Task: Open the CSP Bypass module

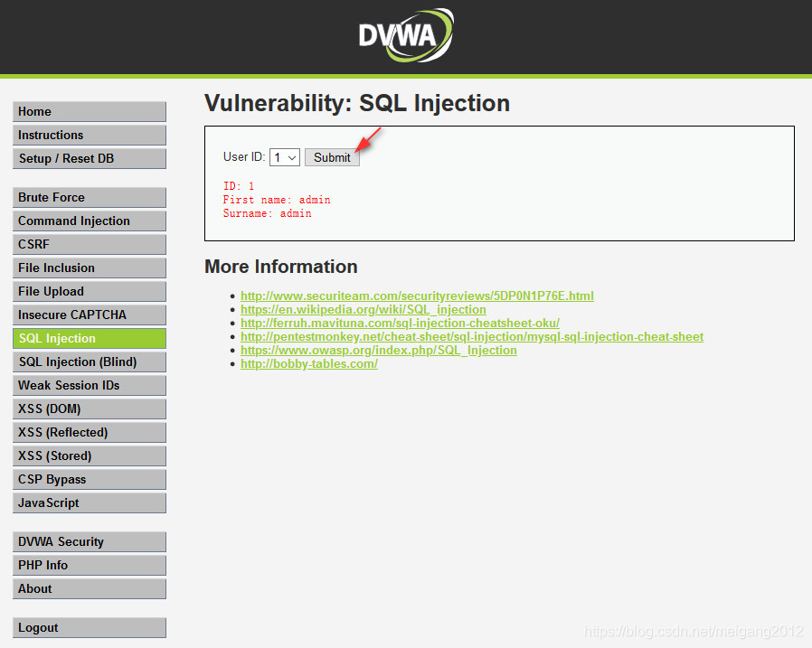Action: tap(90, 479)
